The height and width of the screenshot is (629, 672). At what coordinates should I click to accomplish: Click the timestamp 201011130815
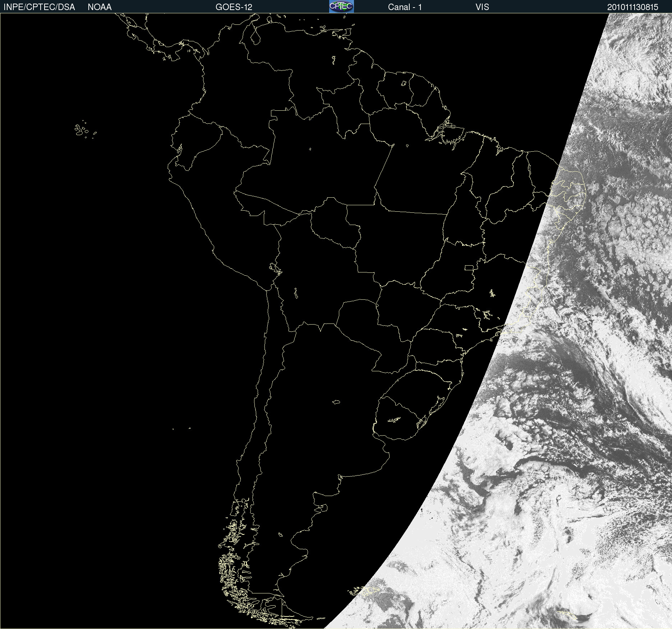coord(633,7)
